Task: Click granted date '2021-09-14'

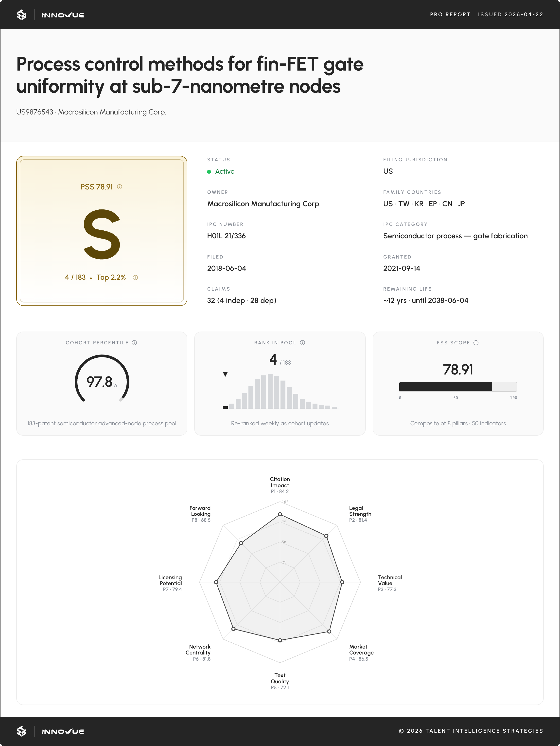Action: (402, 268)
